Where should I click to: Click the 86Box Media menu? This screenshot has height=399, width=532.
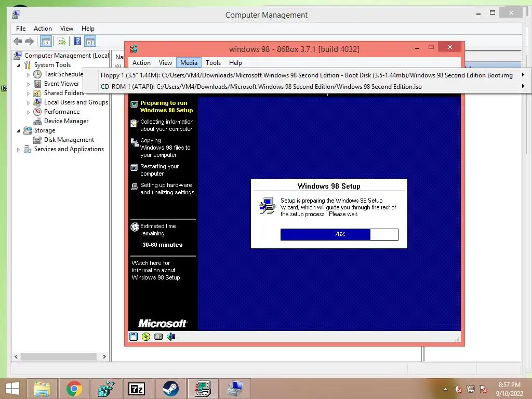pos(189,63)
